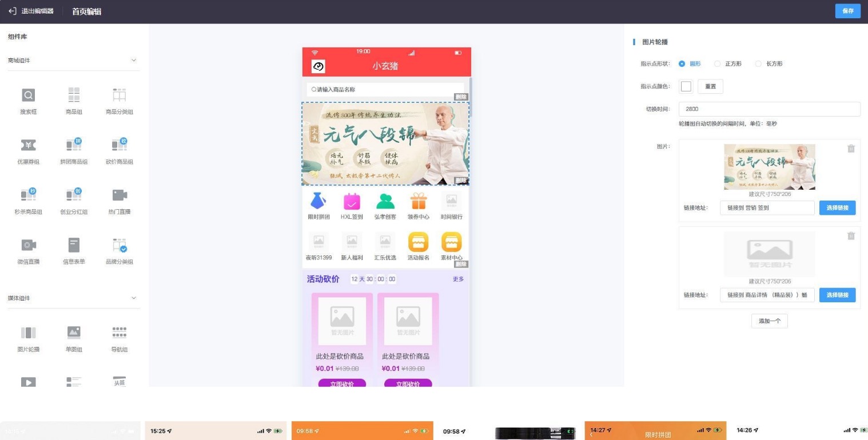Image resolution: width=868 pixels, height=440 pixels.
Task: Collapse the 商城组件 section
Action: (x=134, y=61)
